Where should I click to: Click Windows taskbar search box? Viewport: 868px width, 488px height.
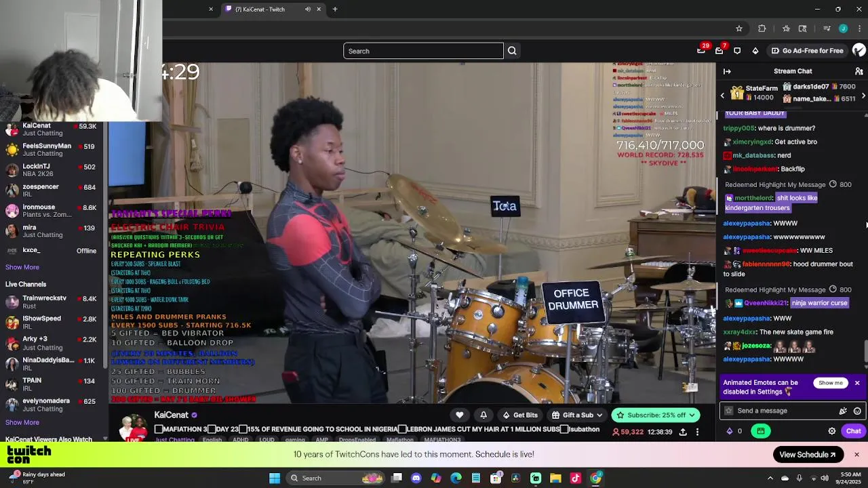click(x=336, y=479)
